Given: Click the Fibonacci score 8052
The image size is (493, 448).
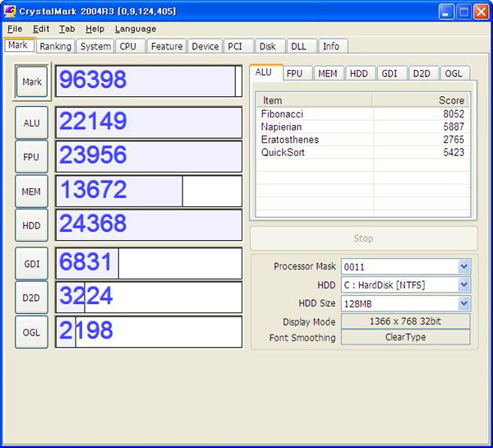Looking at the screenshot, I should click(x=454, y=114).
